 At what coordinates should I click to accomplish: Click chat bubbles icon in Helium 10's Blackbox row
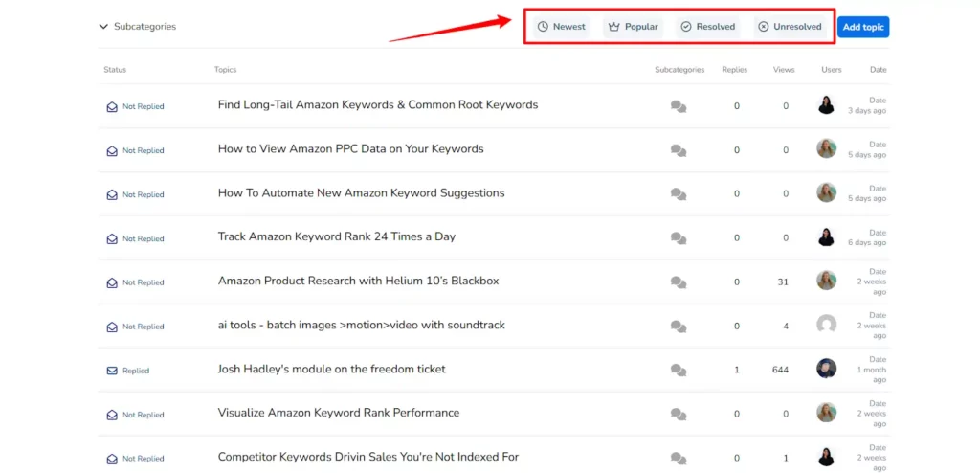click(679, 282)
